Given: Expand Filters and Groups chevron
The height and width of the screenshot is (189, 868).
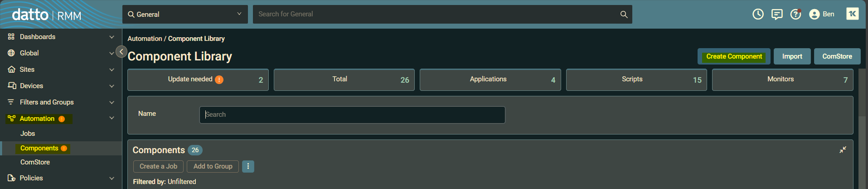Looking at the screenshot, I should [x=112, y=102].
